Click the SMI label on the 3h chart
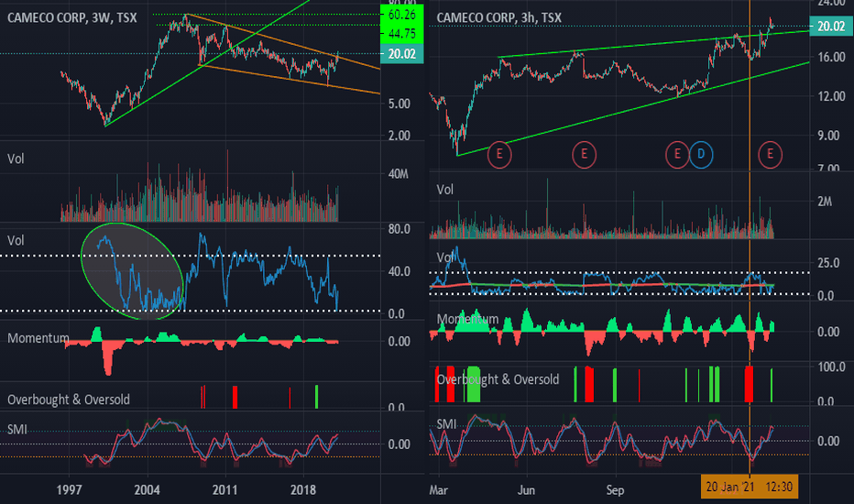 coord(446,424)
